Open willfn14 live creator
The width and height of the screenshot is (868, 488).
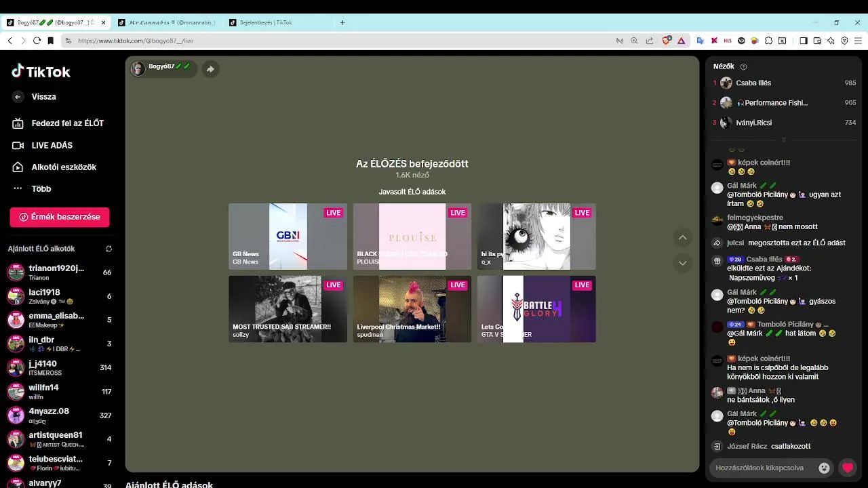pyautogui.click(x=60, y=391)
